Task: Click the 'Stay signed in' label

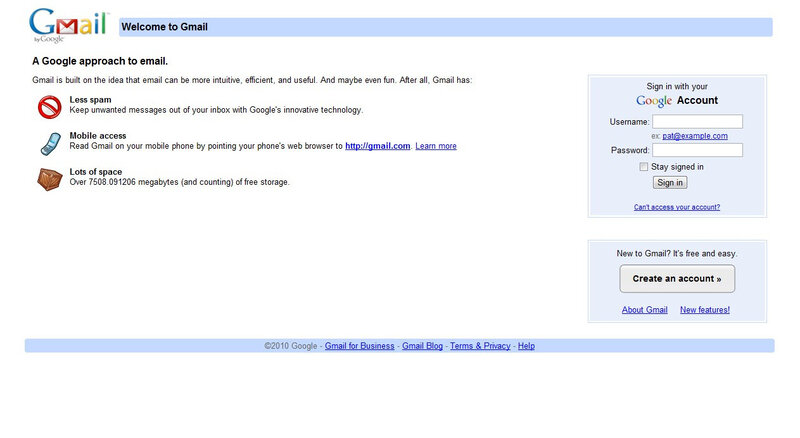Action: click(677, 167)
